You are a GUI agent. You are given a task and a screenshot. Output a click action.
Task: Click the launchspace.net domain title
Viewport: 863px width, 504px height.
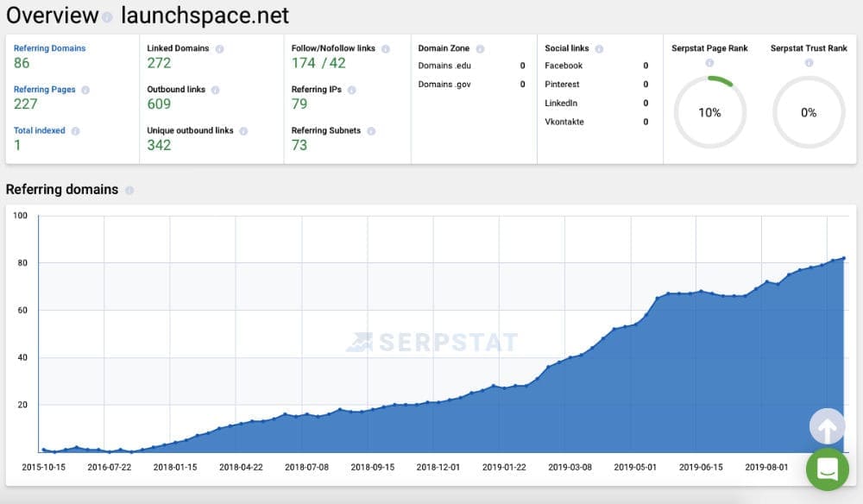click(205, 16)
